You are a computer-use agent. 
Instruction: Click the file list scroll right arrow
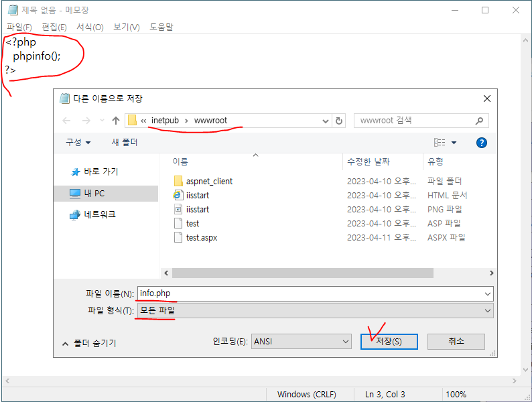tap(491, 273)
